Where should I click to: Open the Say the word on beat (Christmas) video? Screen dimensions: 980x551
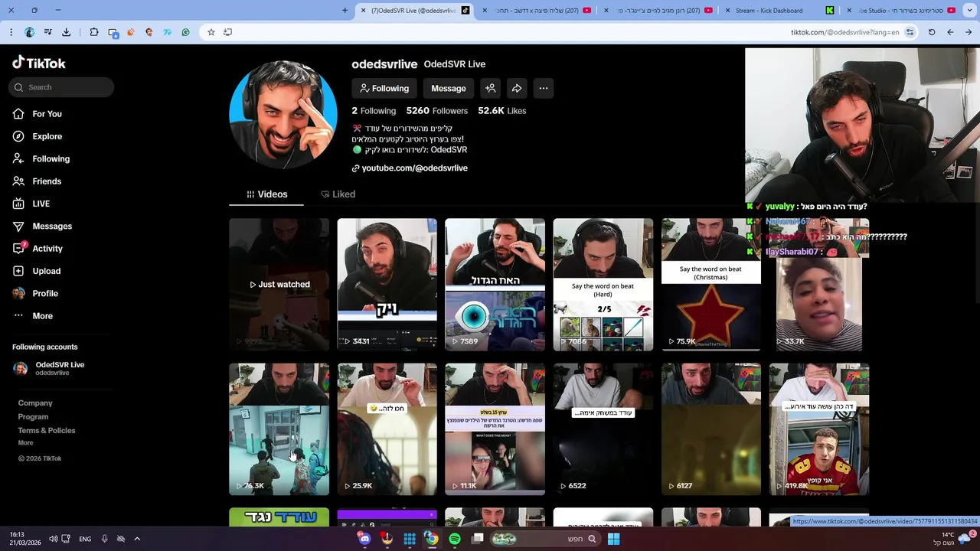pos(711,285)
